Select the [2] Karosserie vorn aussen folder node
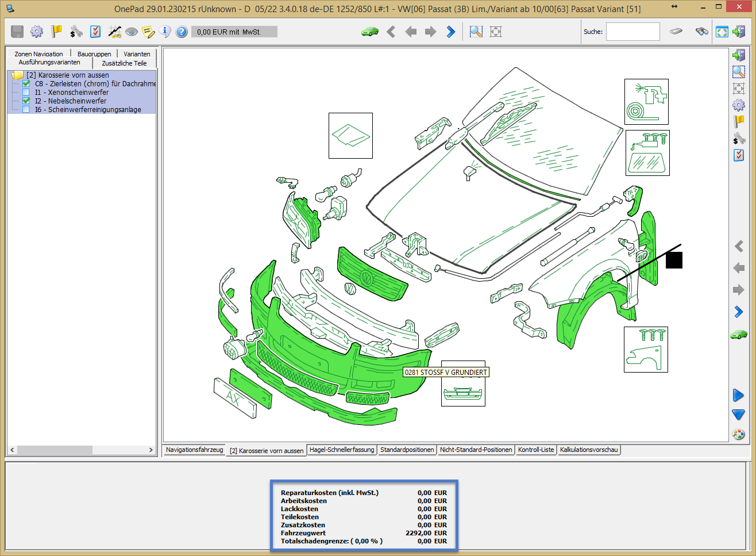Image resolution: width=756 pixels, height=556 pixels. pos(68,75)
